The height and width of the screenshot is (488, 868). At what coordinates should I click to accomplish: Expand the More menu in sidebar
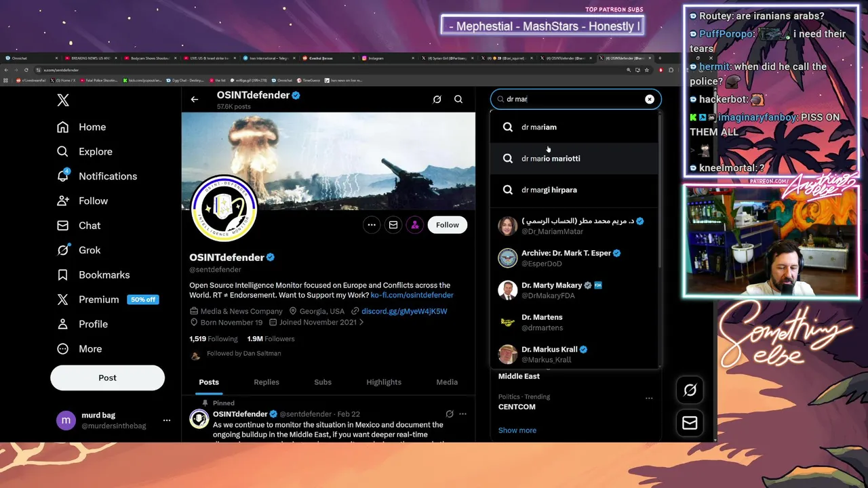pyautogui.click(x=79, y=348)
